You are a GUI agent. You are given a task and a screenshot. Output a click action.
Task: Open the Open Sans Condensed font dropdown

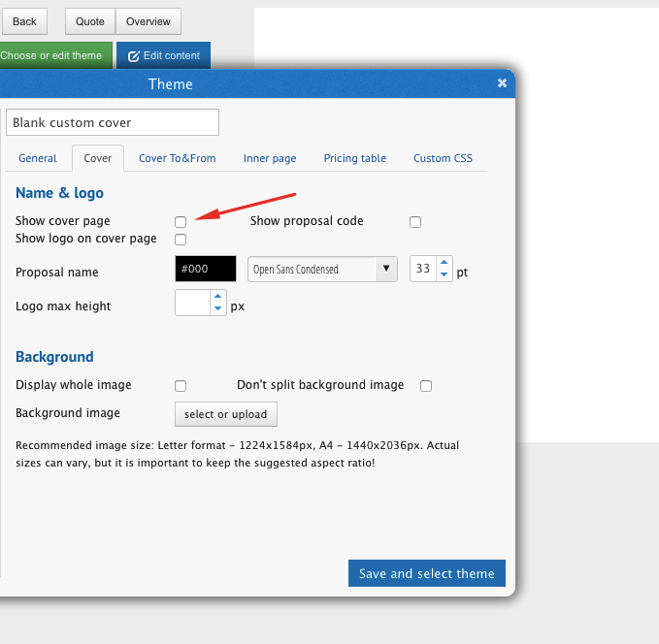(322, 269)
